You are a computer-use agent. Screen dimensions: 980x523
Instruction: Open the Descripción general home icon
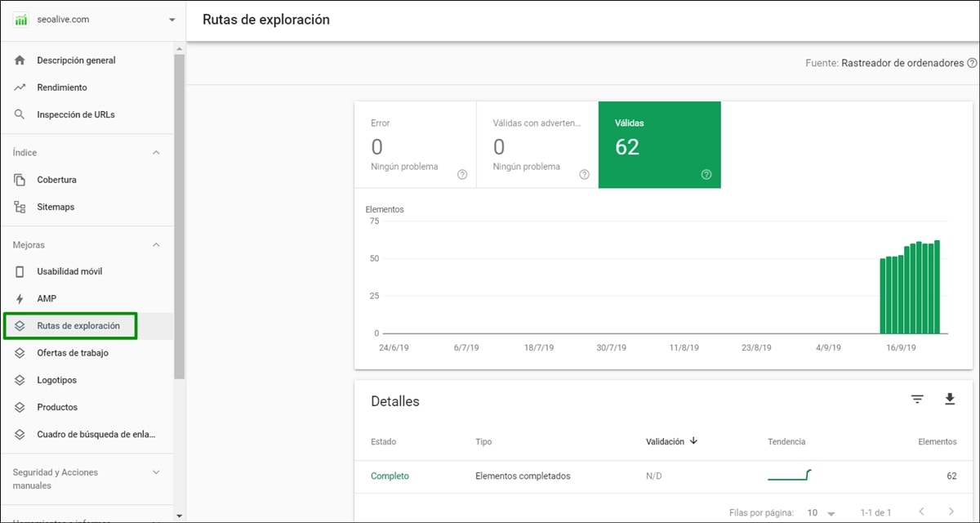pyautogui.click(x=19, y=60)
